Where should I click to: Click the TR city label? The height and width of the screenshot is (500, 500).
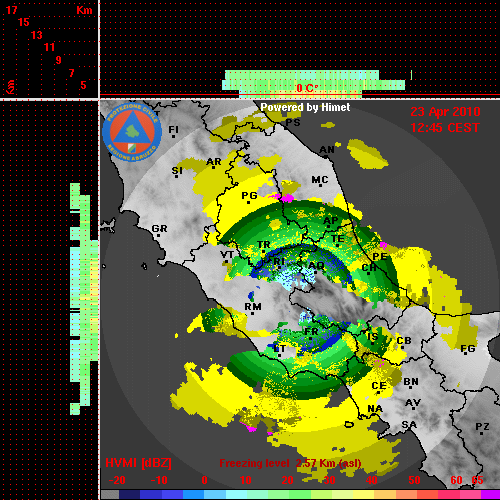pos(263,245)
